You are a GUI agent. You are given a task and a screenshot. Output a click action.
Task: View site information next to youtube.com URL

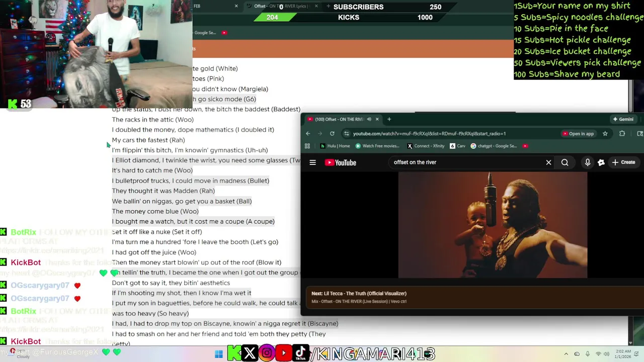pos(346,134)
